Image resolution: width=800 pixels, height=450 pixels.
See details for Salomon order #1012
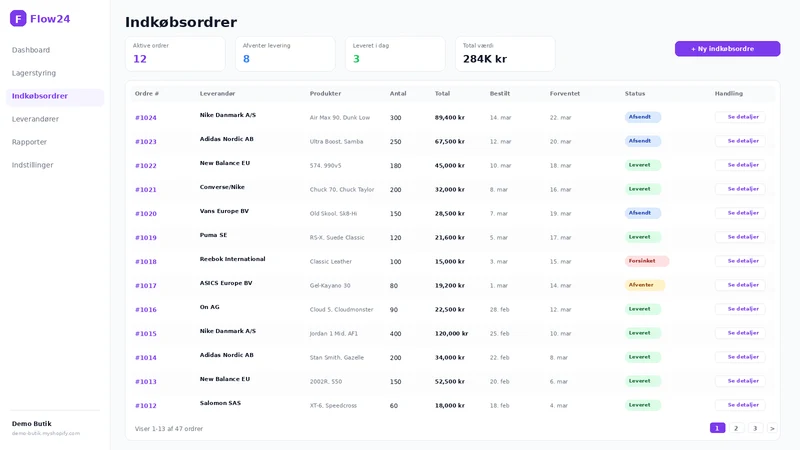click(x=740, y=405)
